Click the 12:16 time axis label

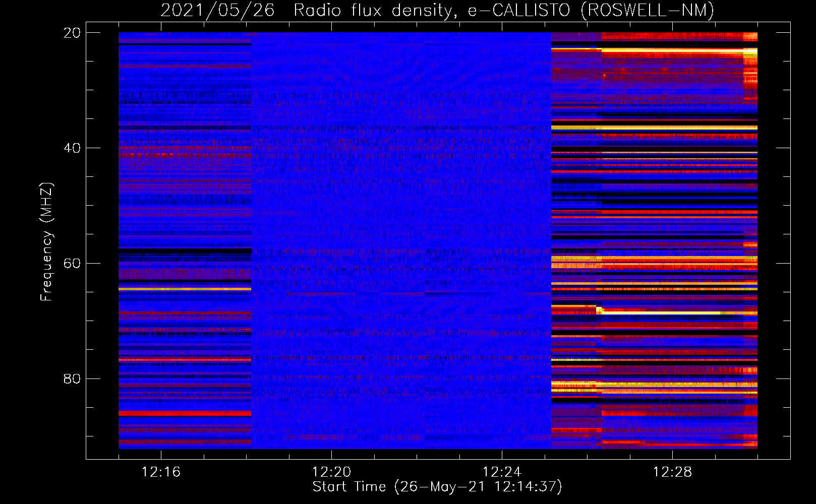click(161, 472)
